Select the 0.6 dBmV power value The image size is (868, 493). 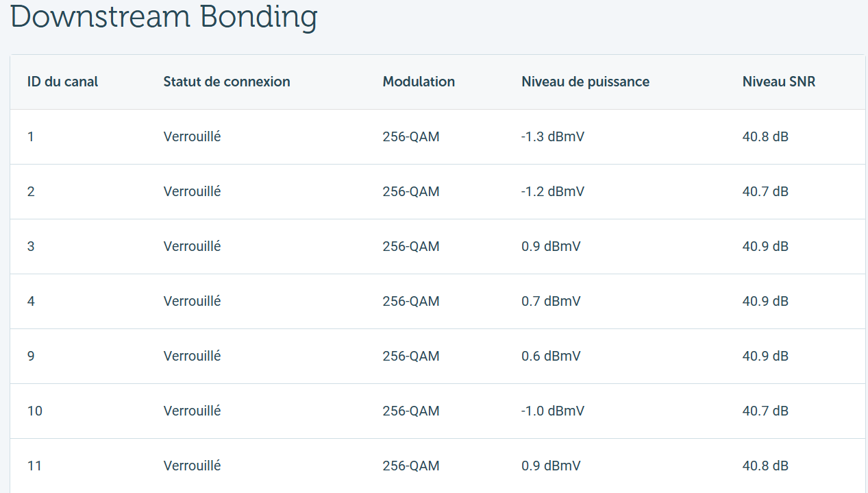pos(551,356)
